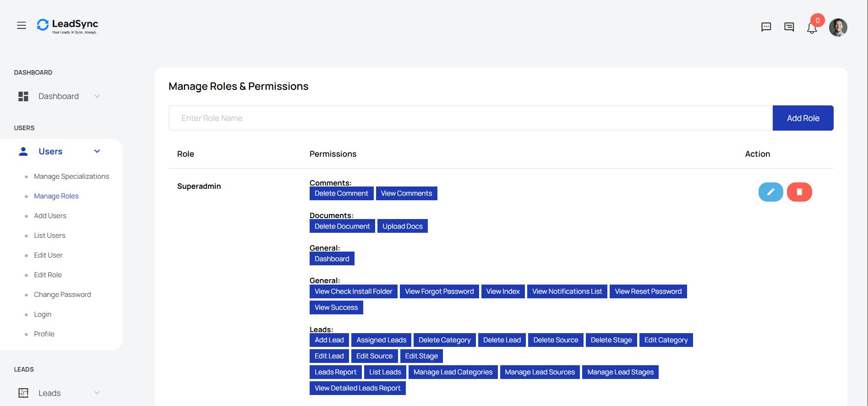Open the comment list icon in header

click(789, 27)
